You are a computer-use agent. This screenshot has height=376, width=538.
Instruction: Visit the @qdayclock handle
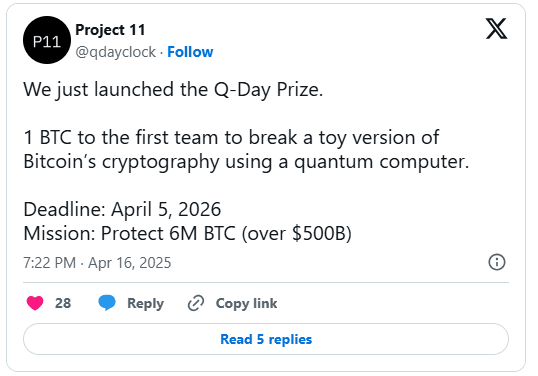click(x=116, y=52)
